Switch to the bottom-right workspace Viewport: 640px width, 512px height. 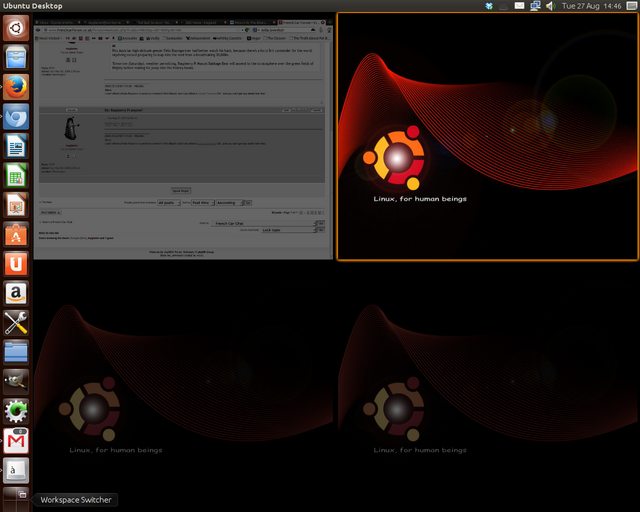[x=487, y=387]
